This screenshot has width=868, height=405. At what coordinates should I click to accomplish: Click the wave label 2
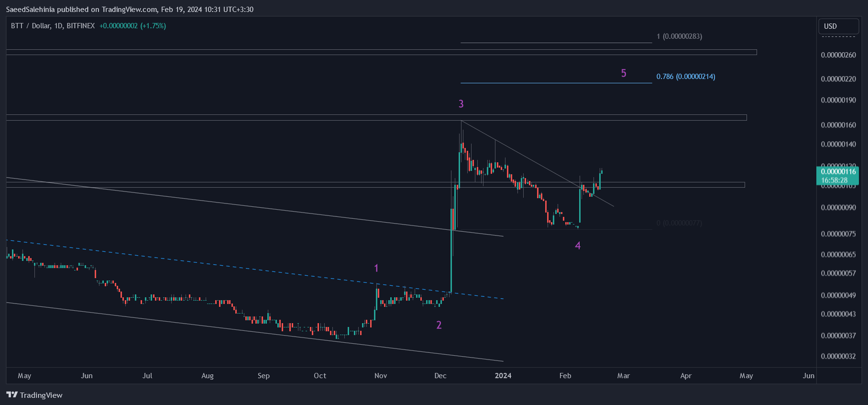tap(439, 325)
